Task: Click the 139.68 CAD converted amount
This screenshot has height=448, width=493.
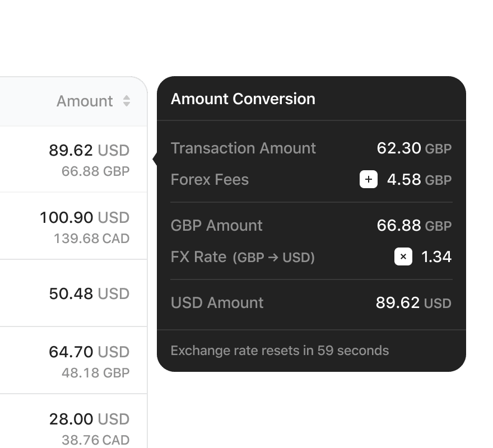Action: [91, 239]
